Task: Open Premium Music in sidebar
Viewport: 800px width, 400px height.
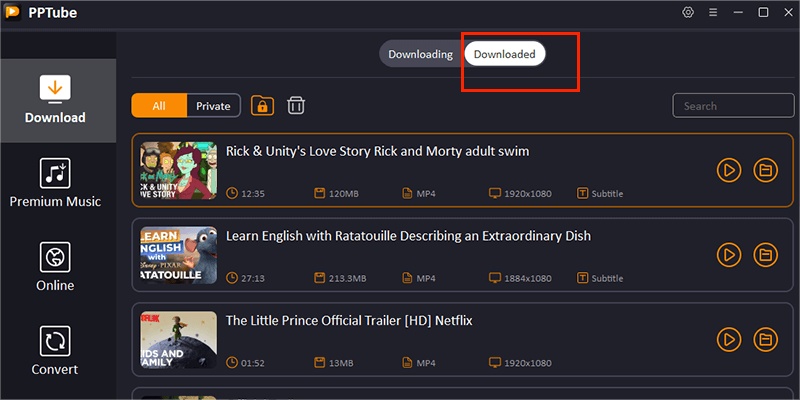Action: [x=55, y=183]
